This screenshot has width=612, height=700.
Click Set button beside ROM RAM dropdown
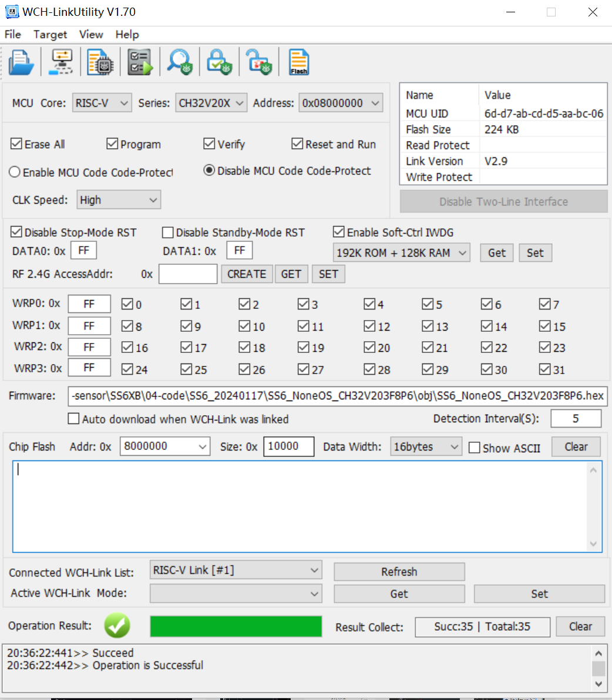pyautogui.click(x=535, y=253)
